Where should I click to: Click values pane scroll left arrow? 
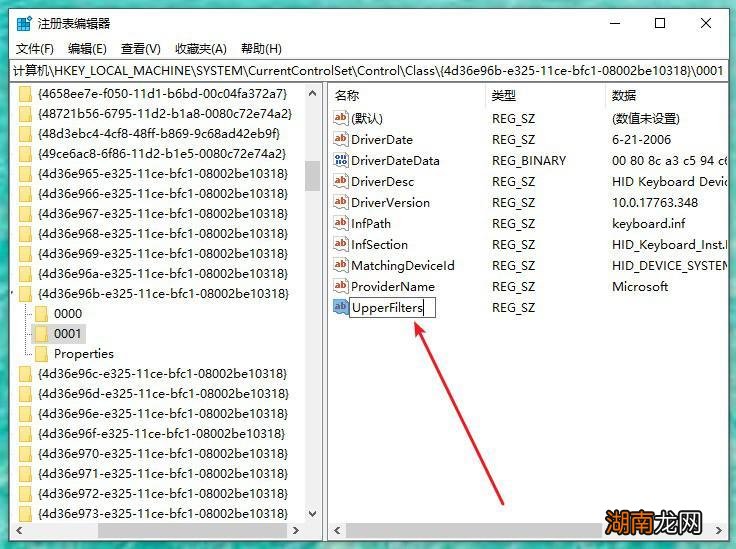pyautogui.click(x=337, y=531)
